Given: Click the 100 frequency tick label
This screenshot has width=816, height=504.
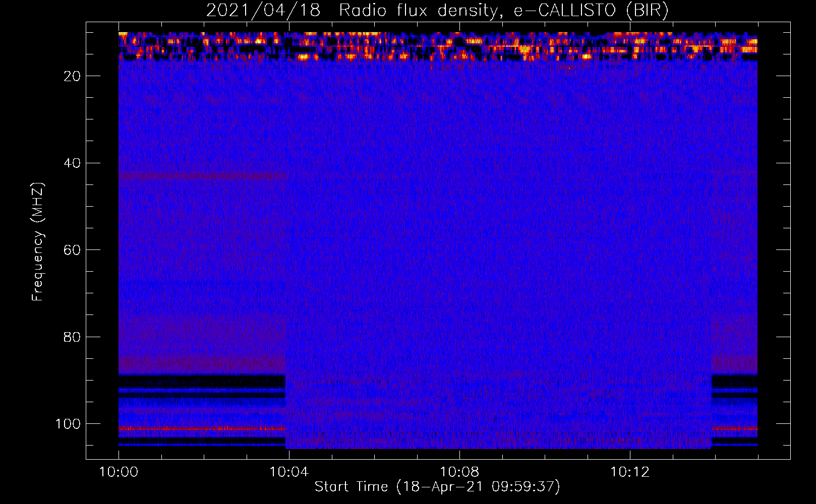Looking at the screenshot, I should pyautogui.click(x=68, y=424).
